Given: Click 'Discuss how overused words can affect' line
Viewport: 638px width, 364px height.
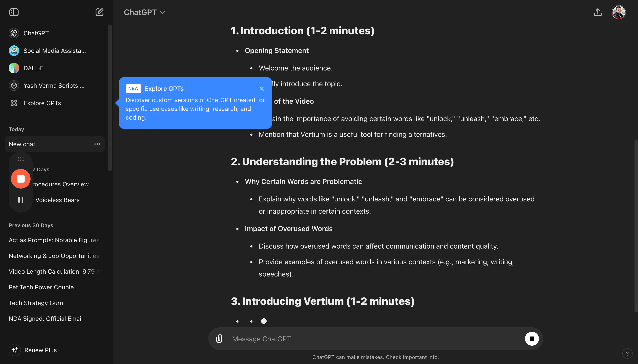Looking at the screenshot, I should coord(378,246).
